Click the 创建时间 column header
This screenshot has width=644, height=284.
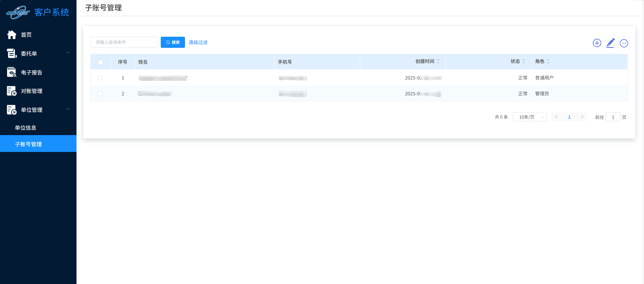(425, 61)
